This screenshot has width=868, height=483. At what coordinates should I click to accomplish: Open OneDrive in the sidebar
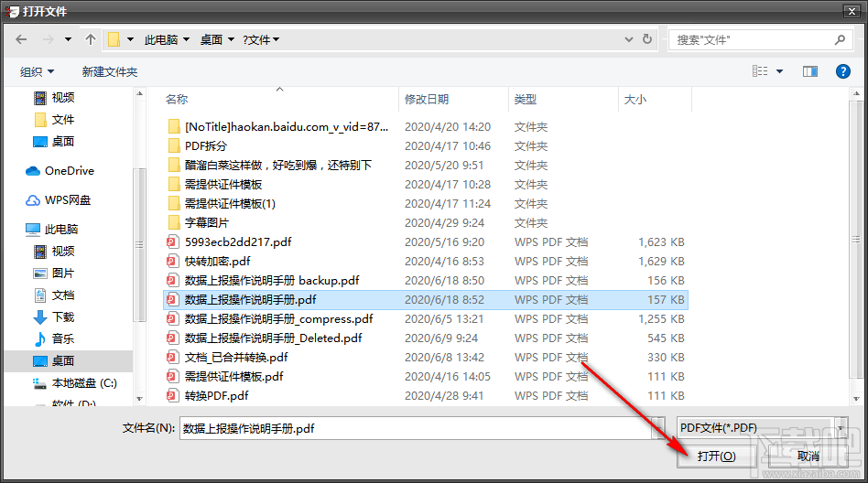(60, 170)
